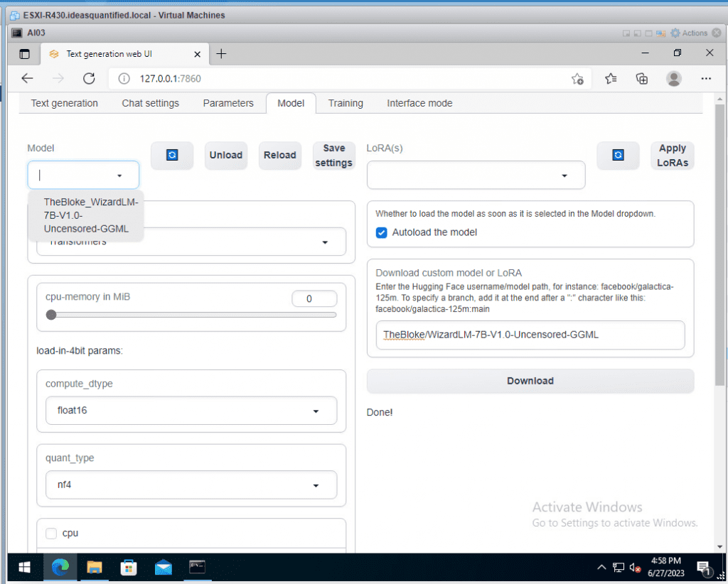Open File Explorer from the taskbar
Image resolution: width=728 pixels, height=584 pixels.
[x=95, y=567]
